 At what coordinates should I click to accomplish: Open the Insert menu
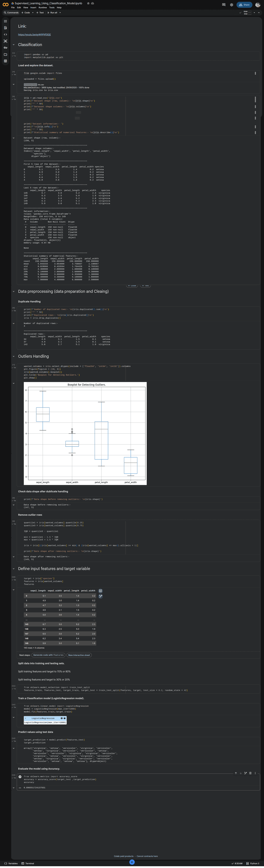33,7
